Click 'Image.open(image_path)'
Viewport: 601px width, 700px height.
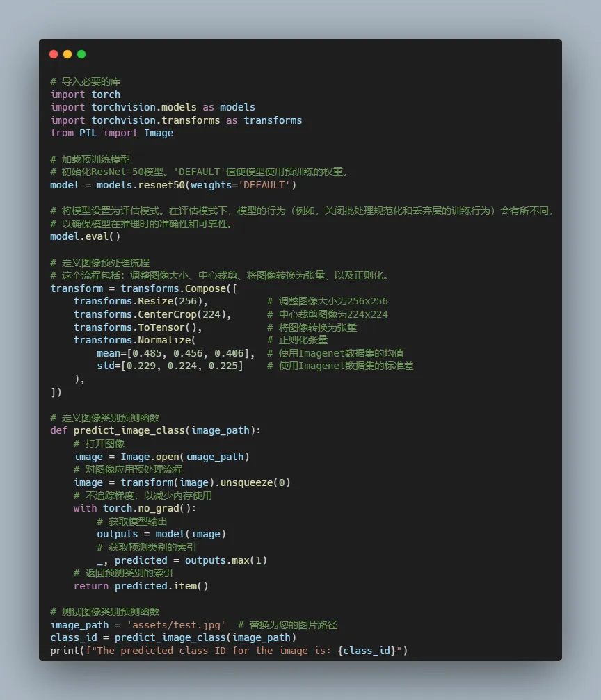pyautogui.click(x=185, y=457)
